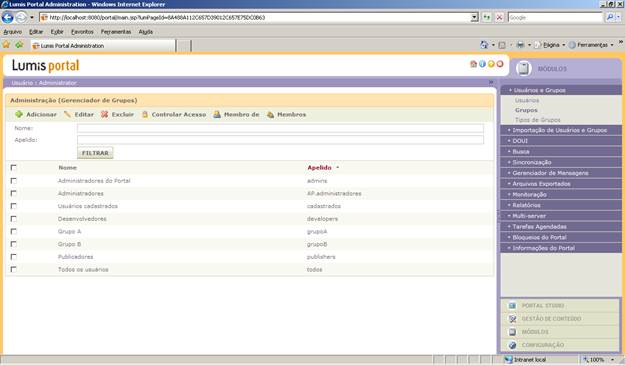The height and width of the screenshot is (366, 625).
Task: Click the blue info icon in header
Action: (x=482, y=64)
